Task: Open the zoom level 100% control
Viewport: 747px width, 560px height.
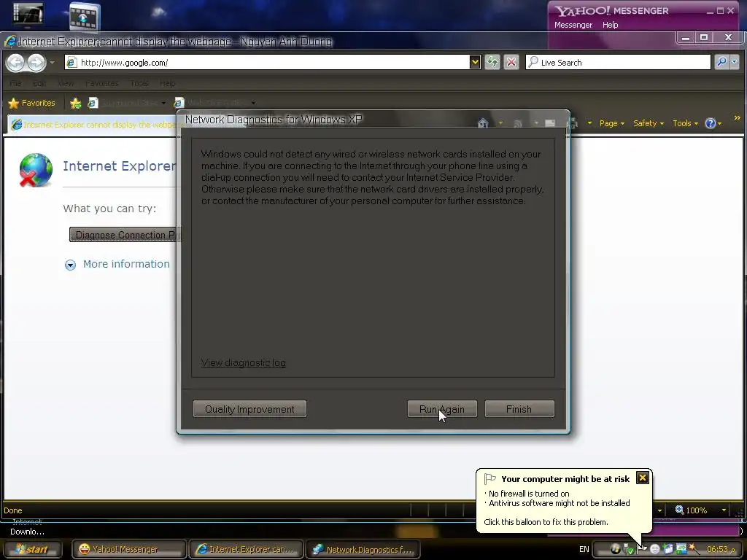Action: coord(692,510)
